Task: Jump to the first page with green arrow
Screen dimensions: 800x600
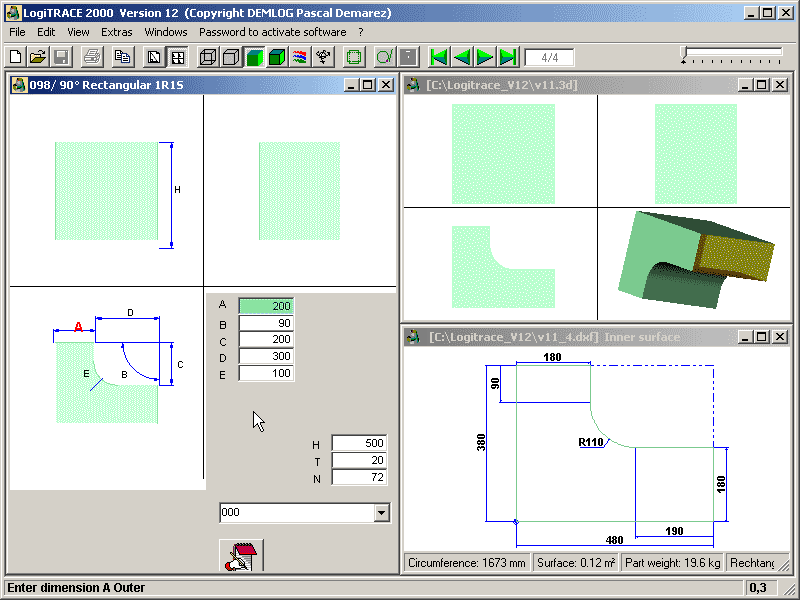Action: click(439, 57)
